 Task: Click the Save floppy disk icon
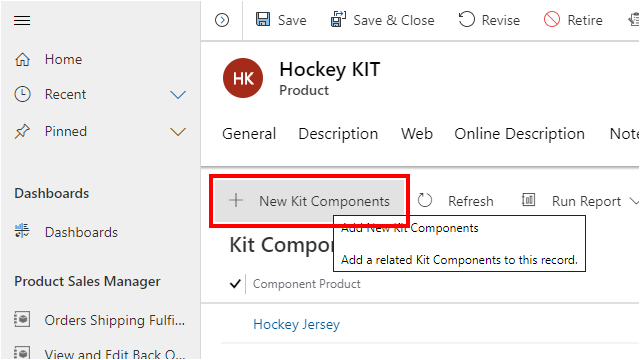(263, 19)
